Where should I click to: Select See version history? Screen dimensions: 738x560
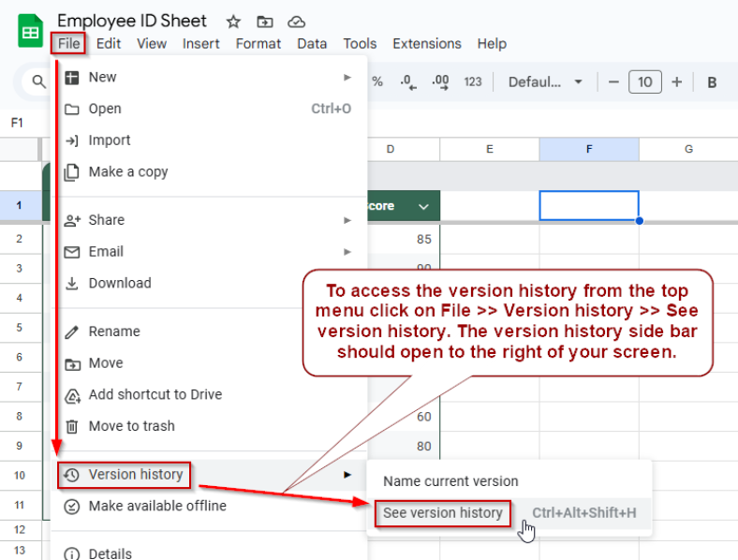443,512
